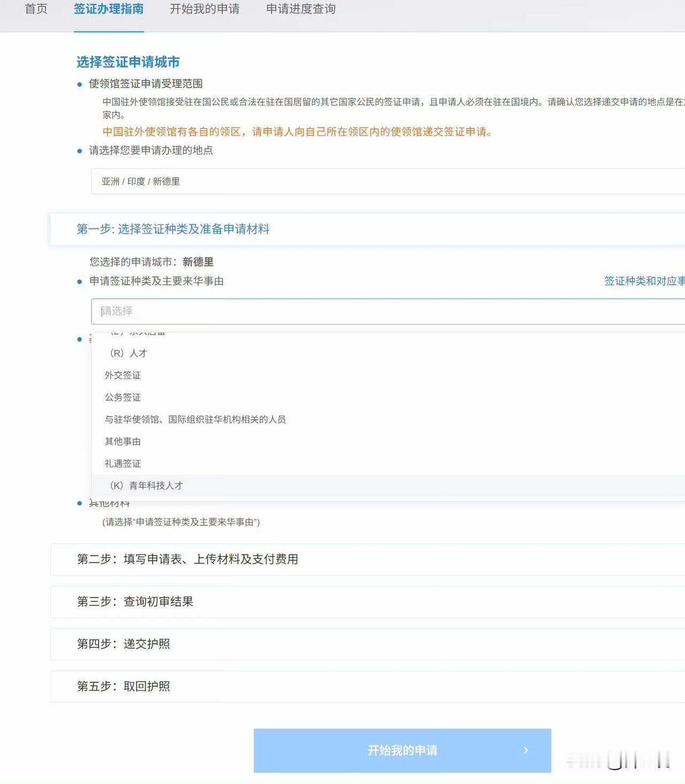Expand 第四步：递交护照 section

tap(368, 644)
